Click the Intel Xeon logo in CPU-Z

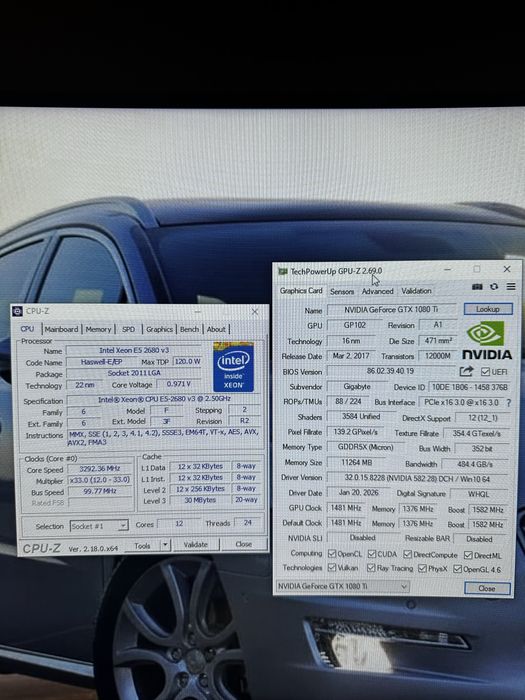click(x=233, y=367)
